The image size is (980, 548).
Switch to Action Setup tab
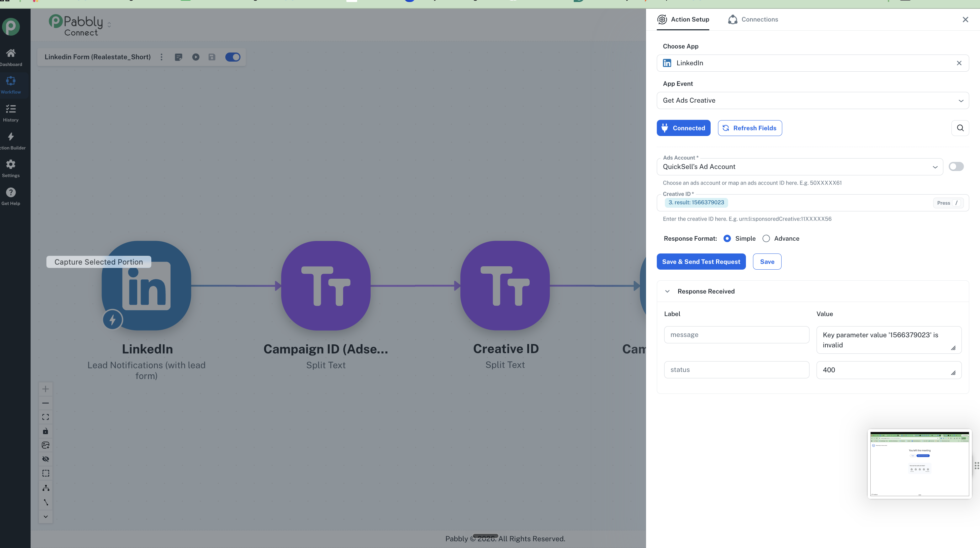(683, 20)
